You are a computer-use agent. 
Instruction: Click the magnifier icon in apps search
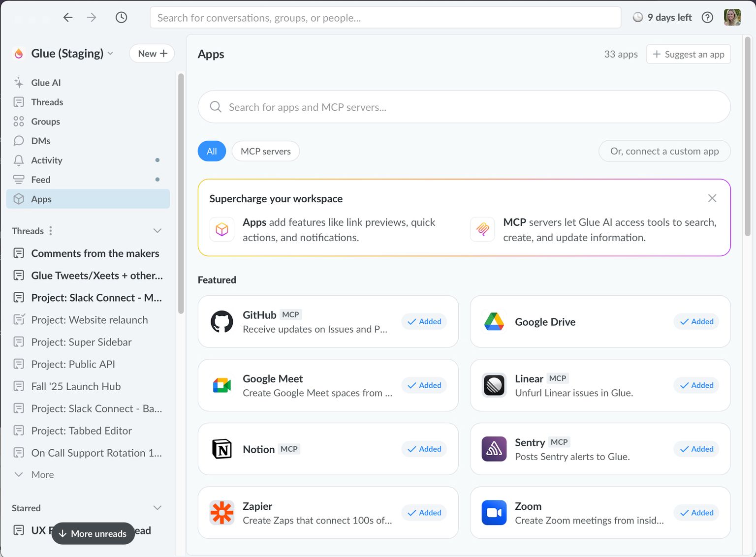click(x=216, y=107)
